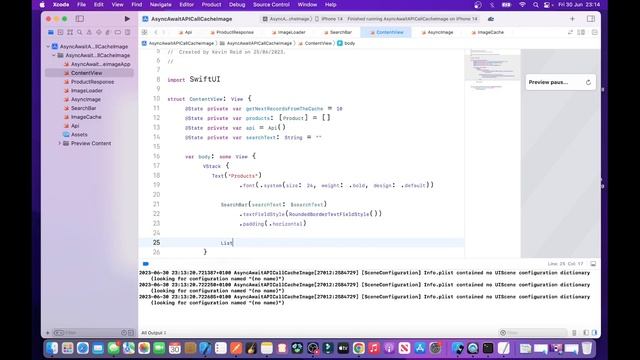Open the Debug menu
640x360 pixels.
(237, 4)
